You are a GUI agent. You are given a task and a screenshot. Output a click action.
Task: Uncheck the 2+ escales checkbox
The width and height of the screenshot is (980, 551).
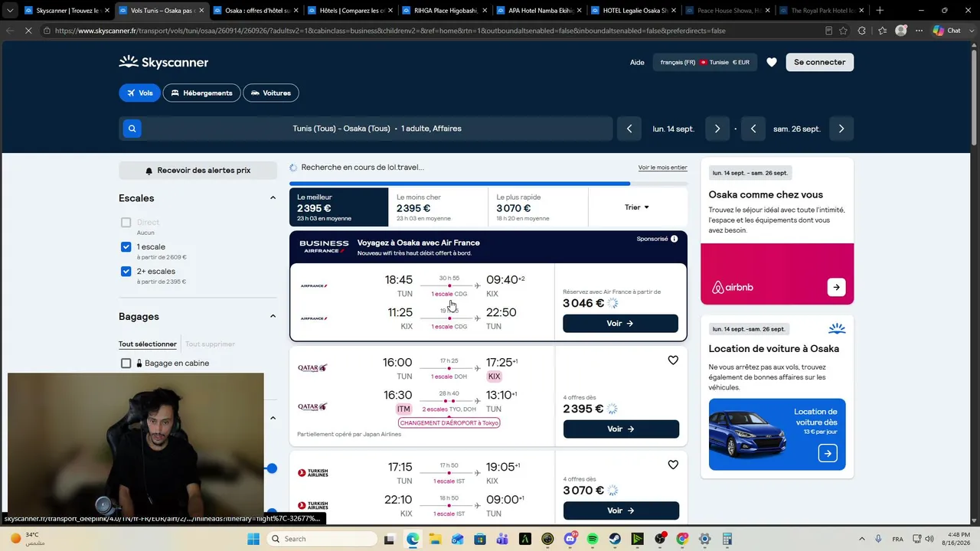pyautogui.click(x=126, y=272)
